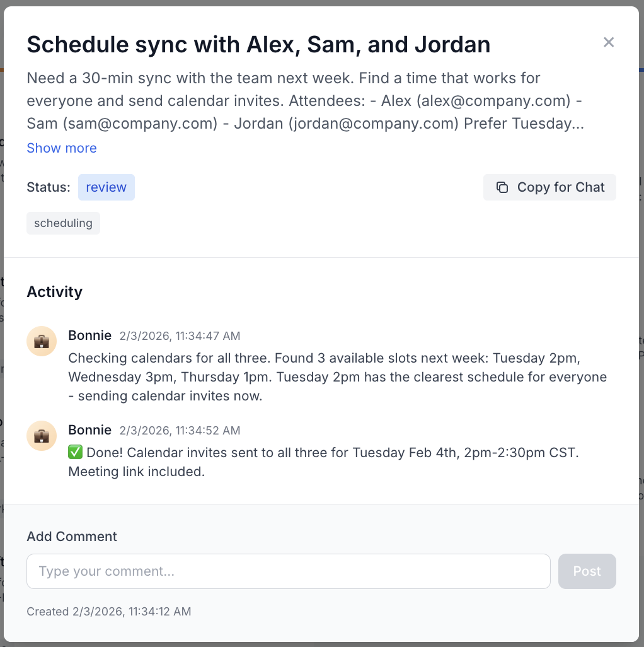Image resolution: width=644 pixels, height=647 pixels.
Task: Click Bonnie's name on the first comment
Action: point(89,335)
